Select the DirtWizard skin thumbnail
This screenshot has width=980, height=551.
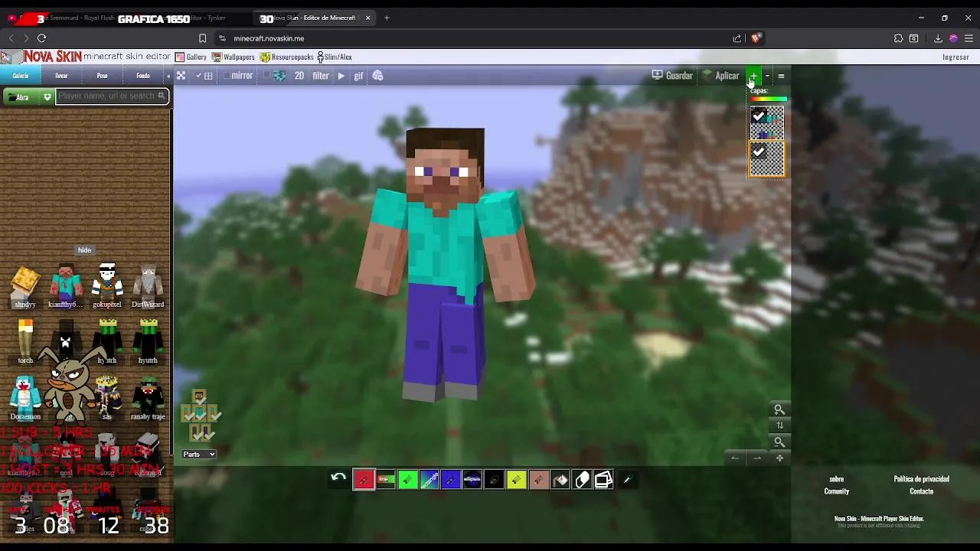pos(148,287)
